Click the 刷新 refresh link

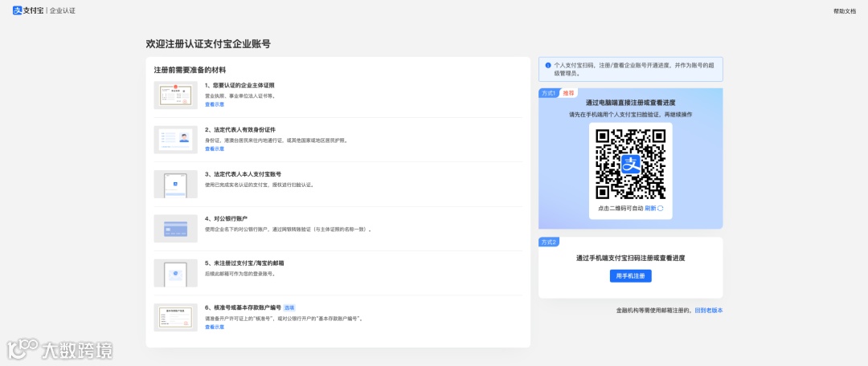coord(650,209)
